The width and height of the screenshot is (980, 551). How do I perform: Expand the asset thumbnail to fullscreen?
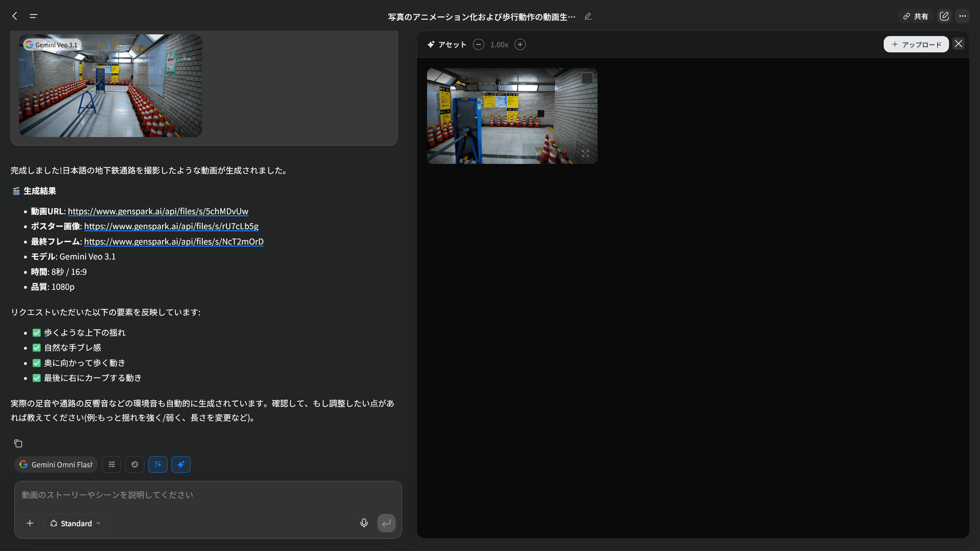pos(586,154)
